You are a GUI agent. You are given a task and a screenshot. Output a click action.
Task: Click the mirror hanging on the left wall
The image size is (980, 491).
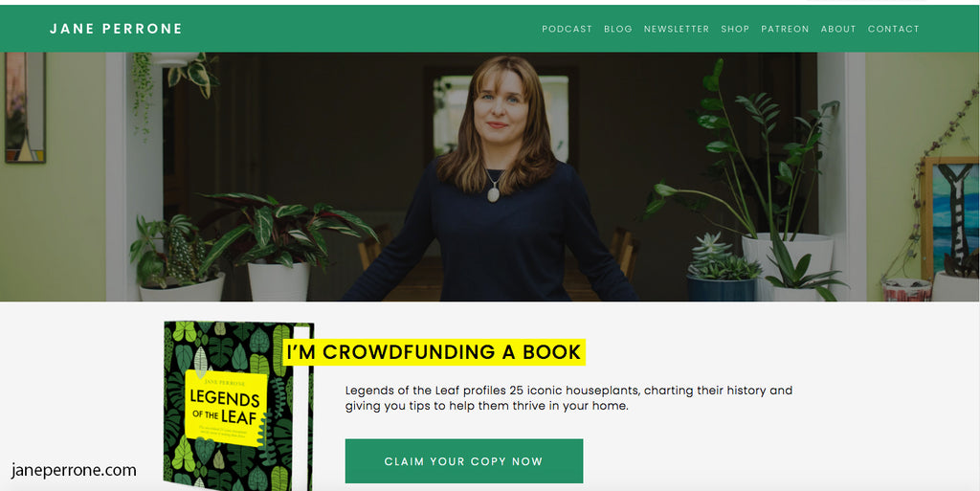[x=25, y=107]
